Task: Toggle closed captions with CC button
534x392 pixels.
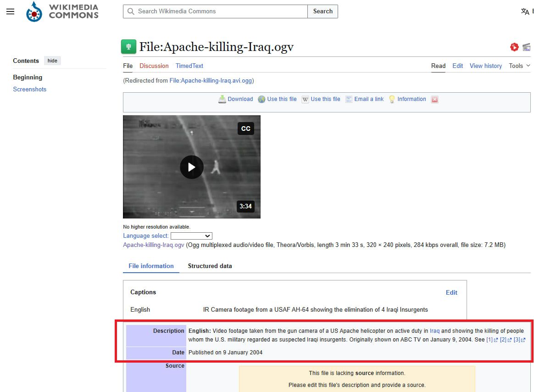Action: click(245, 129)
